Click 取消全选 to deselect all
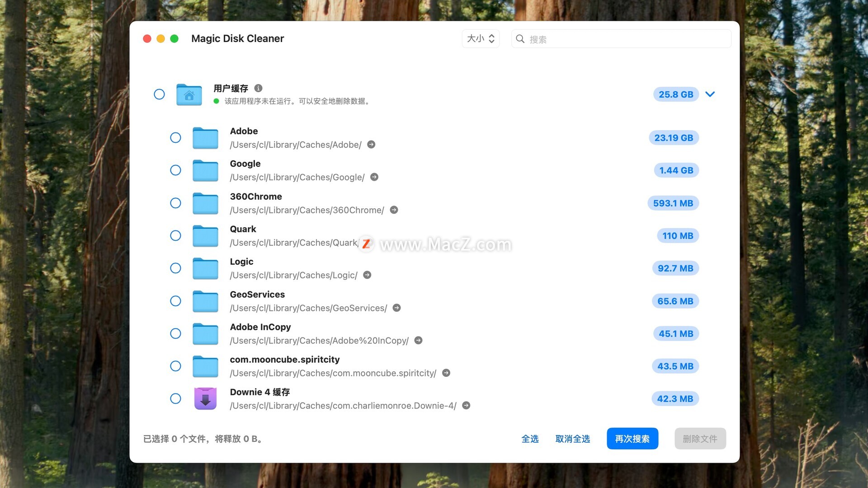Viewport: 868px width, 488px height. [572, 439]
